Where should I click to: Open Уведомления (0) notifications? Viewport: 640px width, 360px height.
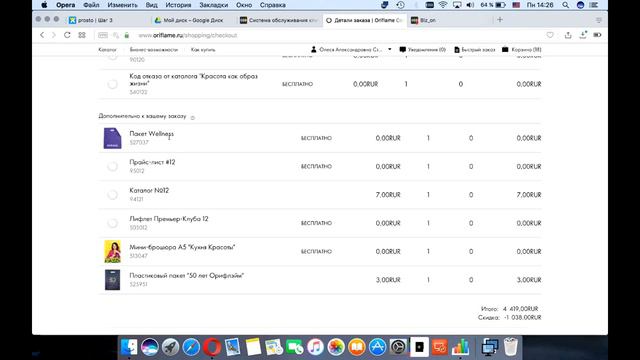pyautogui.click(x=423, y=49)
